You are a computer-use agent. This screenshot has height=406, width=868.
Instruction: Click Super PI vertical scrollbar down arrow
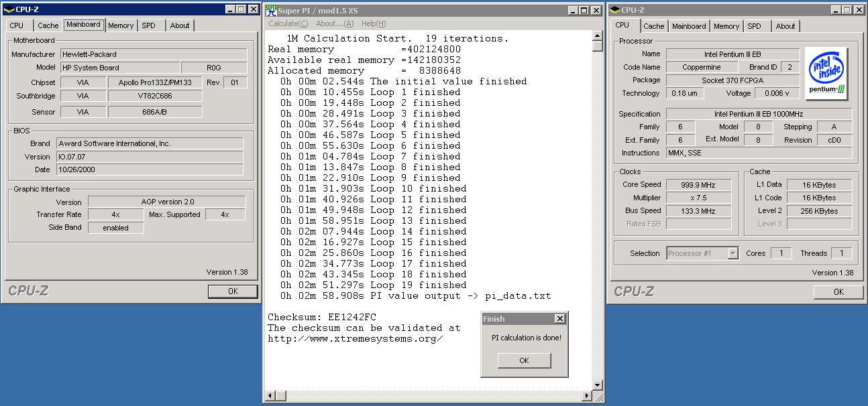[x=597, y=385]
